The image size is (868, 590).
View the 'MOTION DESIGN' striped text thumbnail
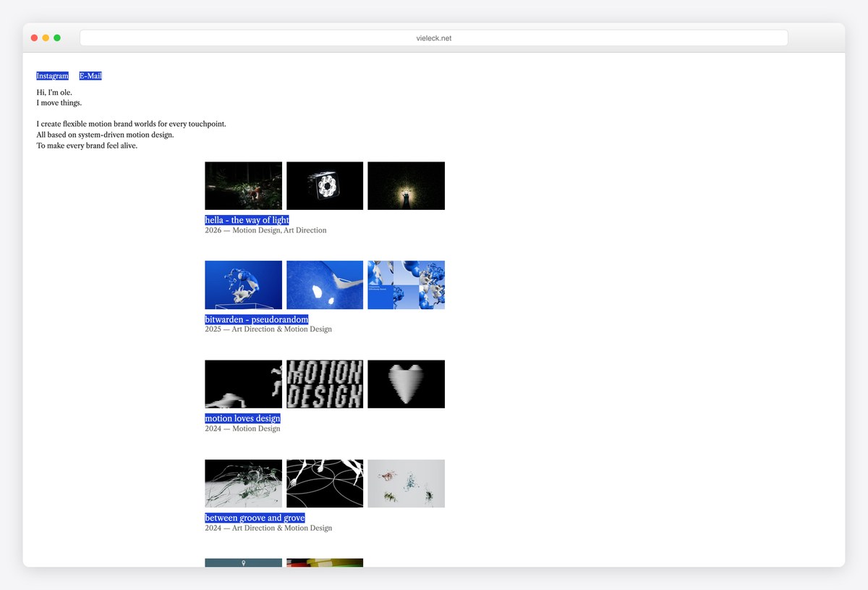(325, 384)
